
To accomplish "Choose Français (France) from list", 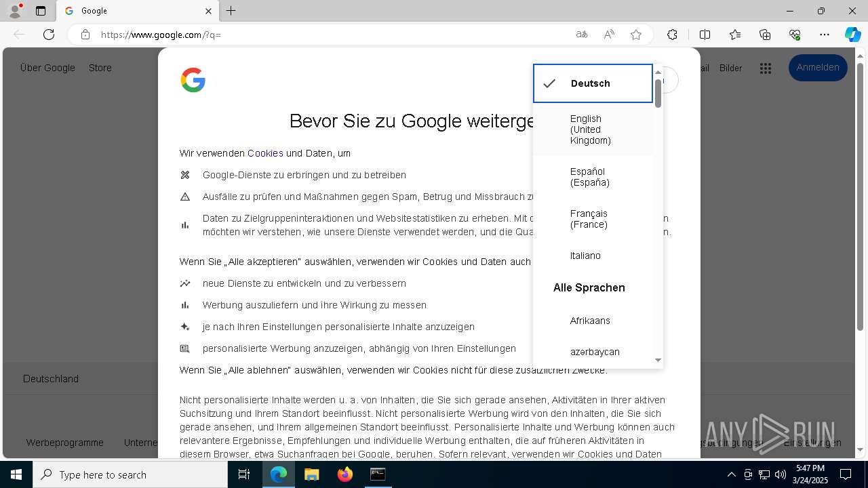I will coord(593,219).
